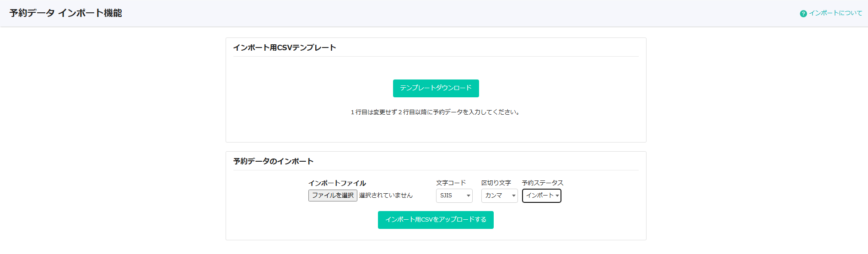Click the 予約データのインポート section heading

[x=273, y=161]
